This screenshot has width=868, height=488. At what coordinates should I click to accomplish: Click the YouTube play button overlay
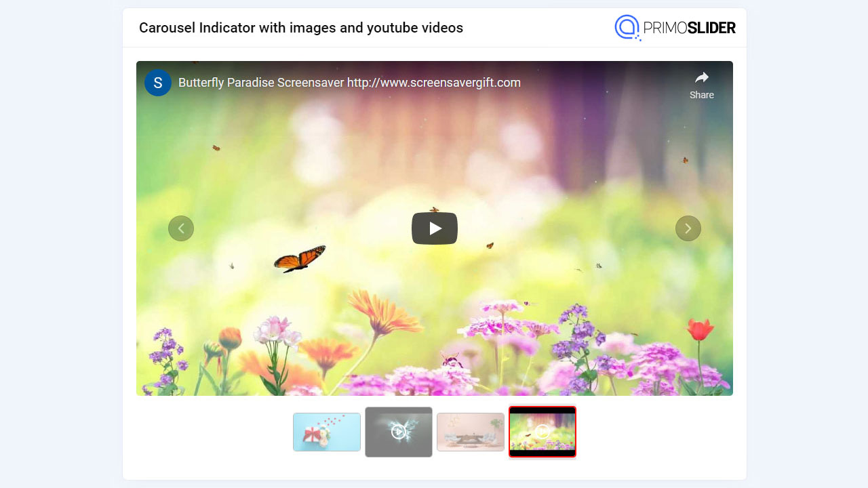[x=434, y=228]
